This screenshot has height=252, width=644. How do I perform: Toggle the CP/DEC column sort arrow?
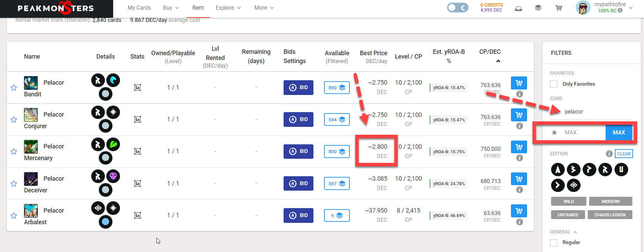click(x=498, y=61)
